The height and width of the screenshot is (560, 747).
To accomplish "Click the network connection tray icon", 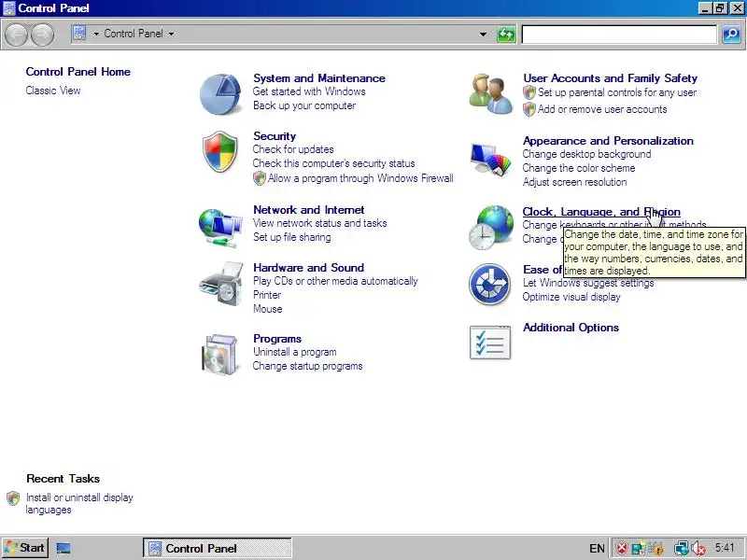I will pyautogui.click(x=682, y=548).
